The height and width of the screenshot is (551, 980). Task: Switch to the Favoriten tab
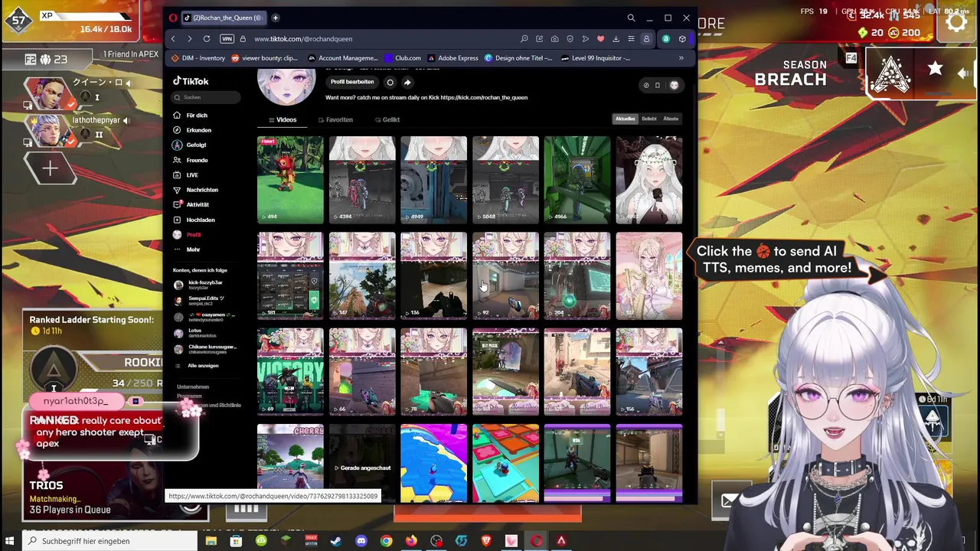point(335,119)
